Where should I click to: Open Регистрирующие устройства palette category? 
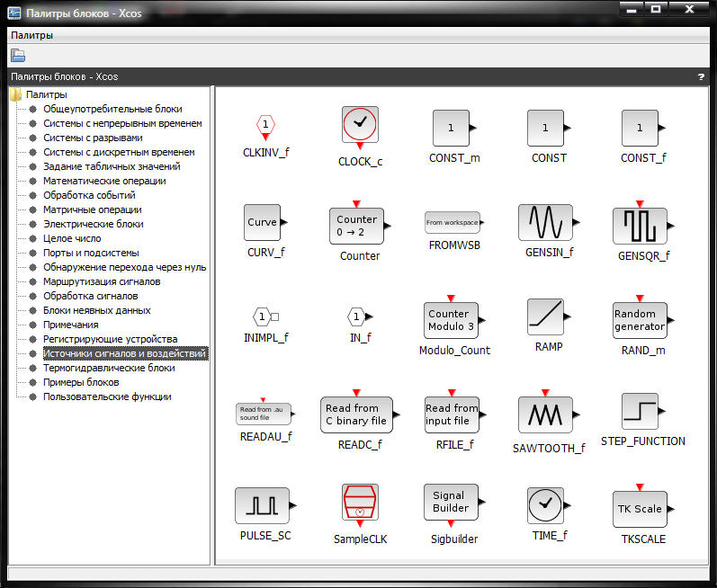point(110,339)
